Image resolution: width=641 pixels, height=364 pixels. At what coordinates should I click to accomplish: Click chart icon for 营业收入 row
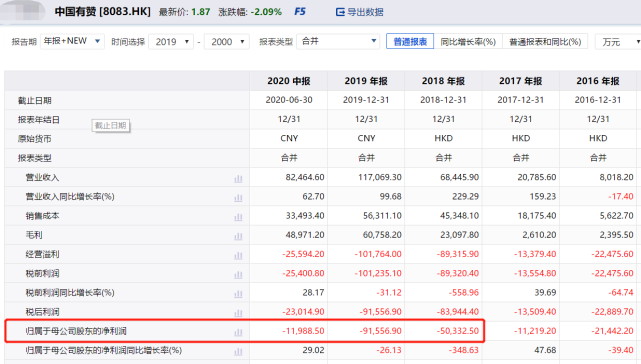pos(238,178)
